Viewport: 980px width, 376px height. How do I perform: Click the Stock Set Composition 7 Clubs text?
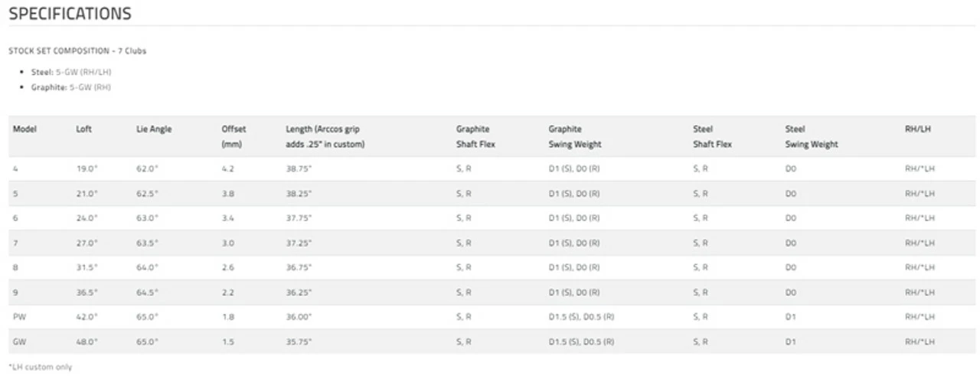click(77, 51)
